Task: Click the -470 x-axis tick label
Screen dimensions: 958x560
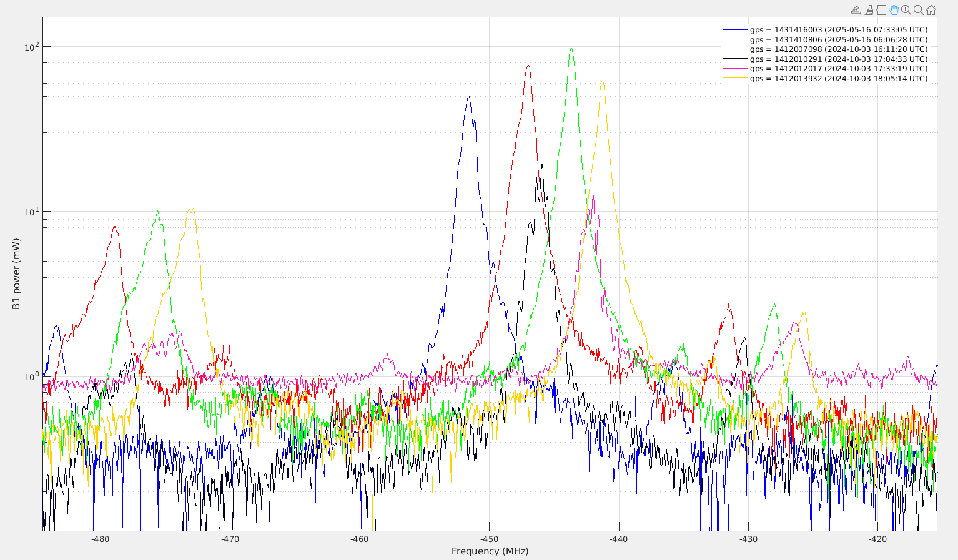Action: point(230,539)
